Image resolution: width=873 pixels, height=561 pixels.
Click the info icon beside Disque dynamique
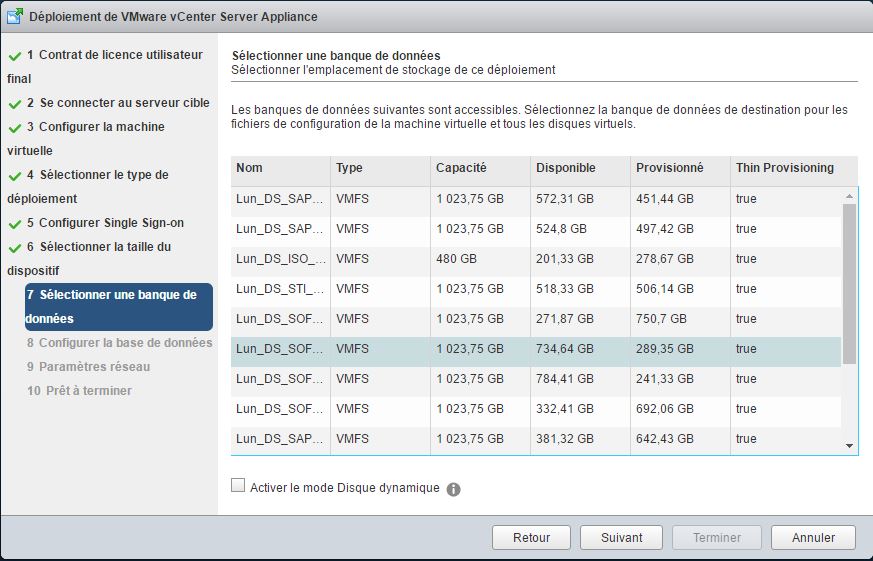[453, 489]
